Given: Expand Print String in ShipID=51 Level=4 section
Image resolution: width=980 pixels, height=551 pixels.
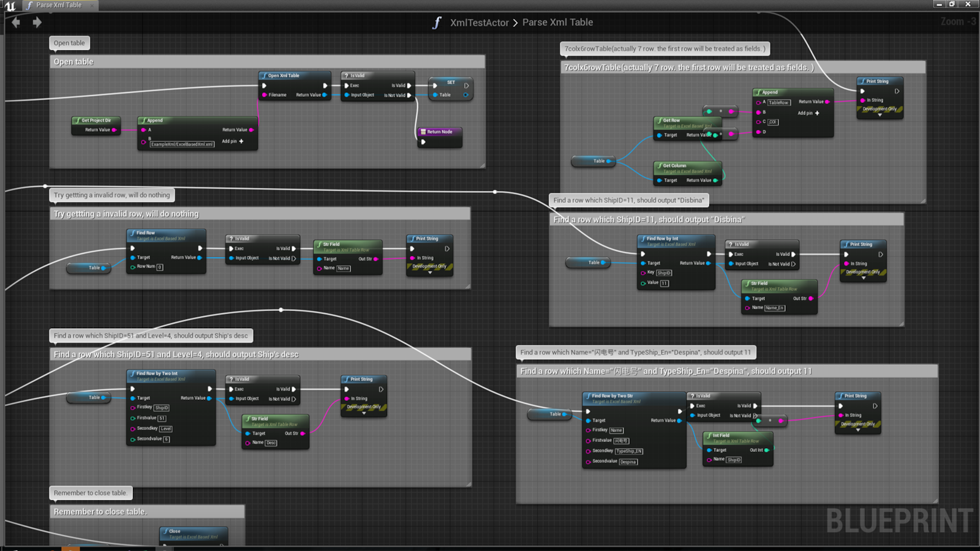Looking at the screenshot, I should pyautogui.click(x=364, y=413).
